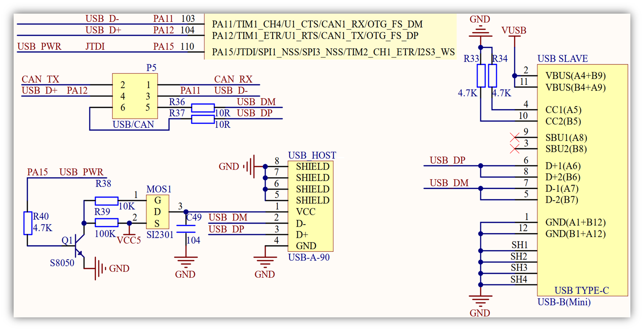The image size is (644, 331).
Task: Click the GND symbol beside SHIELD pin 8
Action: pyautogui.click(x=250, y=166)
